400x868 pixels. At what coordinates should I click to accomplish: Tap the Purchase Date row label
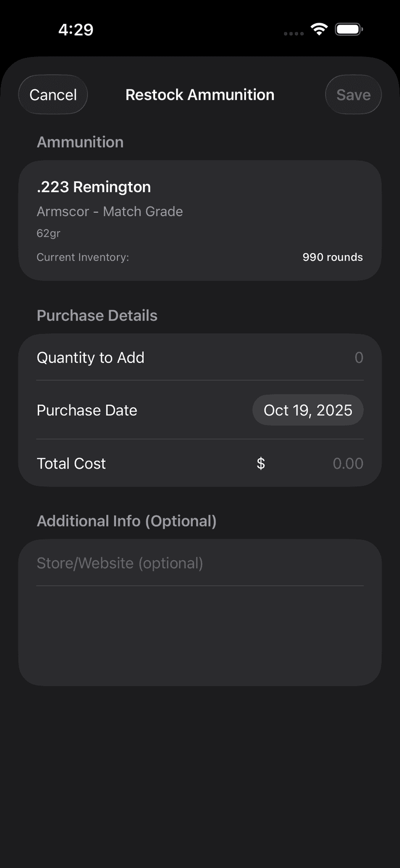(x=87, y=410)
